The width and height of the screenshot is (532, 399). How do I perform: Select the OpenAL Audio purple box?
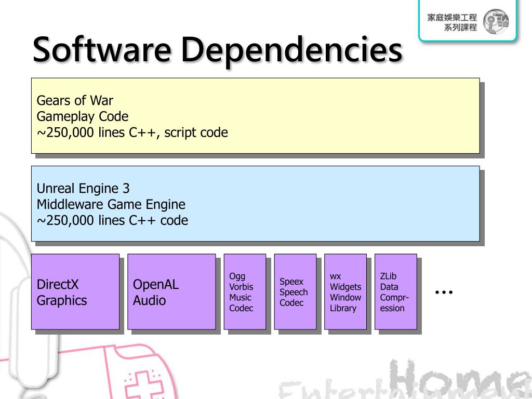[171, 292]
